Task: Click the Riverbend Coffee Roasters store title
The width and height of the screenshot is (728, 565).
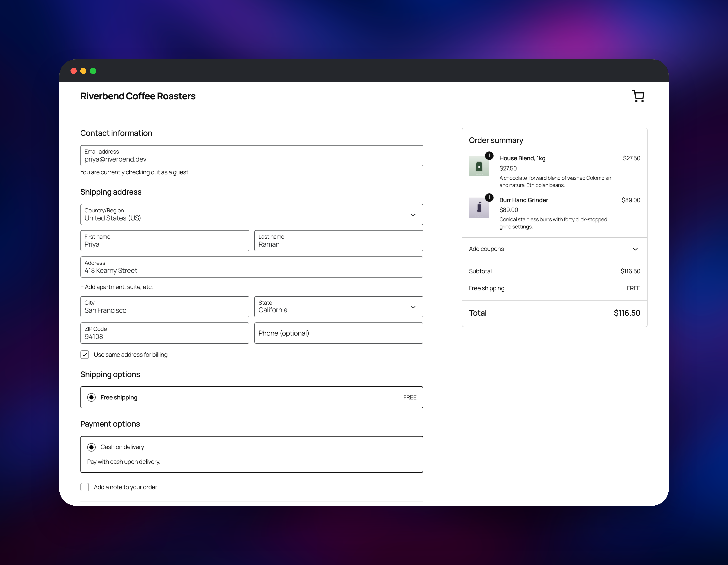Action: click(138, 96)
